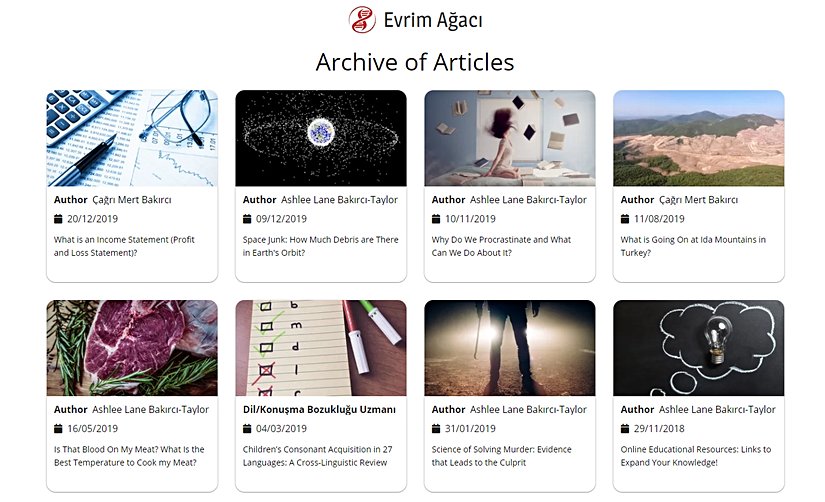Click calendar icon beside 04/03/2019

point(247,429)
